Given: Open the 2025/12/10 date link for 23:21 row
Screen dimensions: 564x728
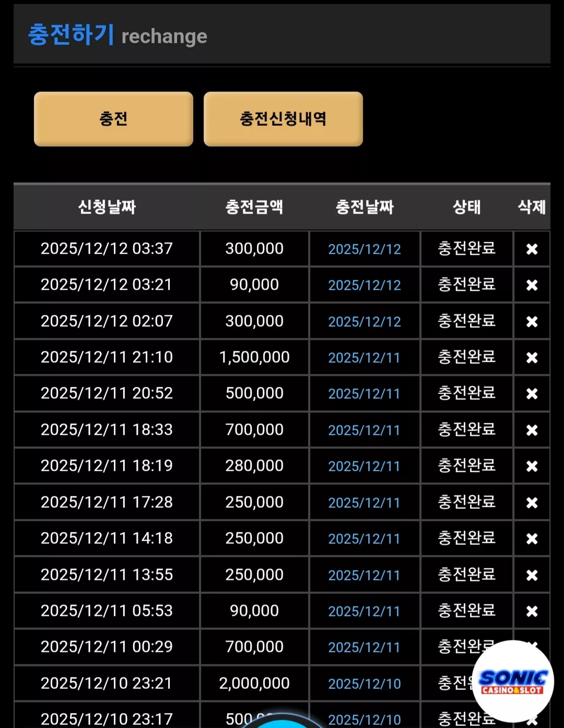Looking at the screenshot, I should pos(365,684).
